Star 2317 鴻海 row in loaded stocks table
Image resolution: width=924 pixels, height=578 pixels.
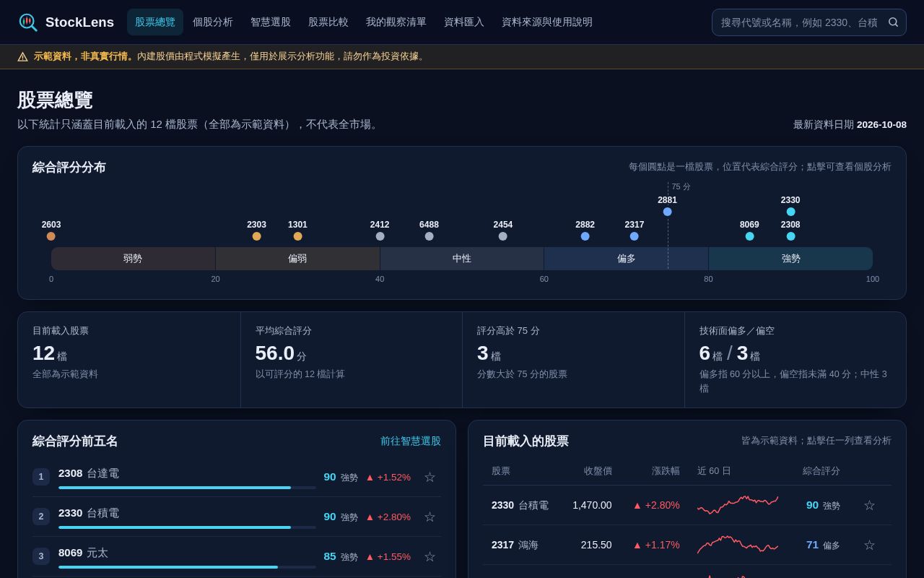coord(869,545)
